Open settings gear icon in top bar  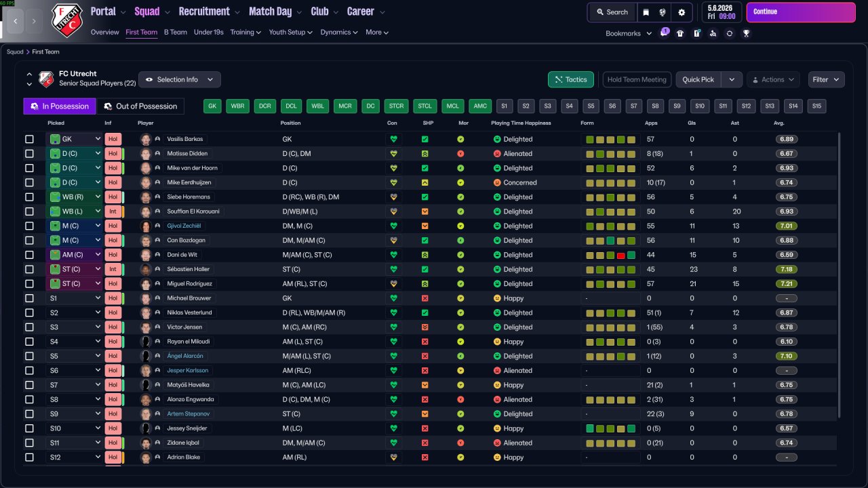click(682, 12)
